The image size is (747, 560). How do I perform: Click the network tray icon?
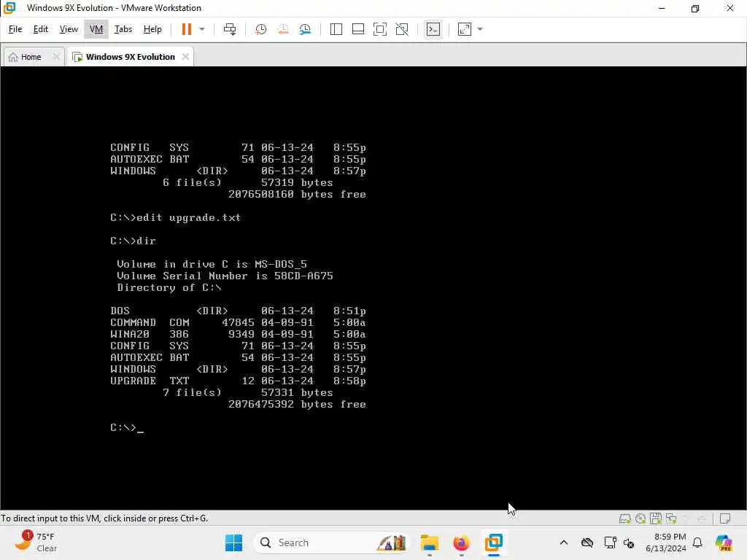610,542
